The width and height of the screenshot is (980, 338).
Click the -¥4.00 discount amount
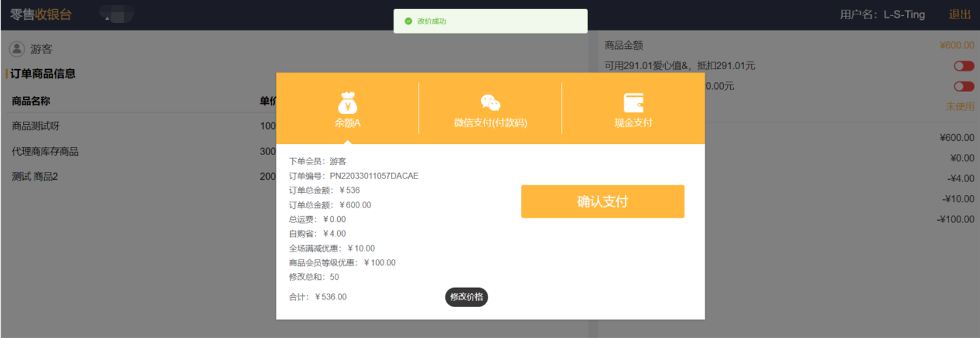tap(961, 178)
